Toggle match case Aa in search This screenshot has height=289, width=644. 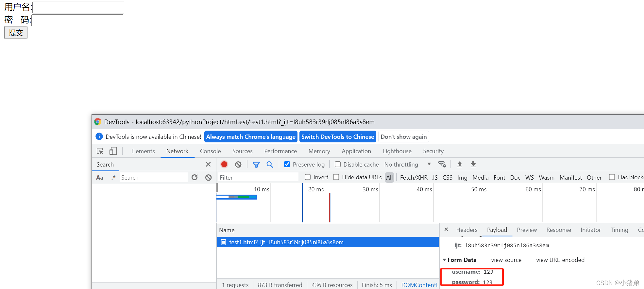pos(100,178)
